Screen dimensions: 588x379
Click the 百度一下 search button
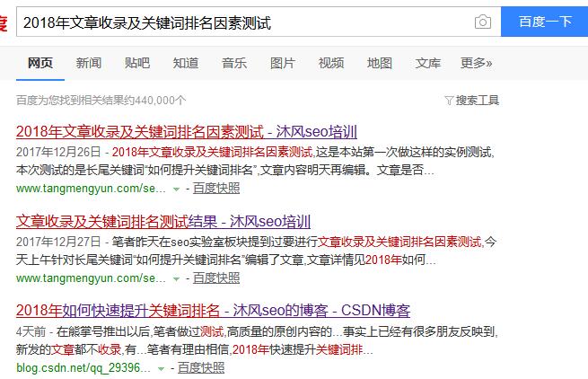pos(545,22)
